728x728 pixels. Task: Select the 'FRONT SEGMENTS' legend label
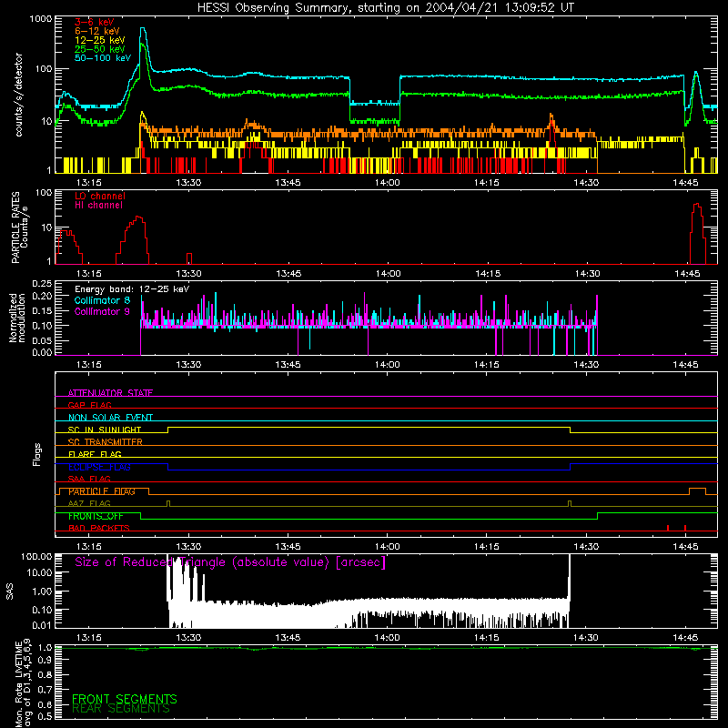(x=125, y=699)
